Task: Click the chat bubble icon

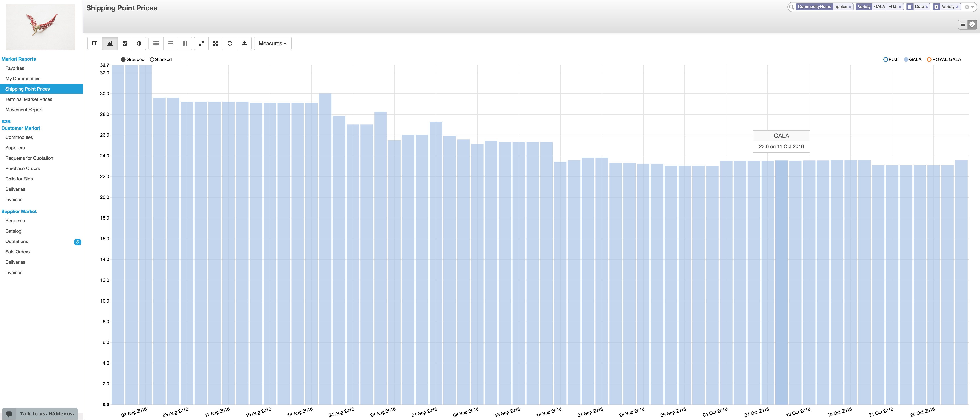Action: click(x=9, y=413)
